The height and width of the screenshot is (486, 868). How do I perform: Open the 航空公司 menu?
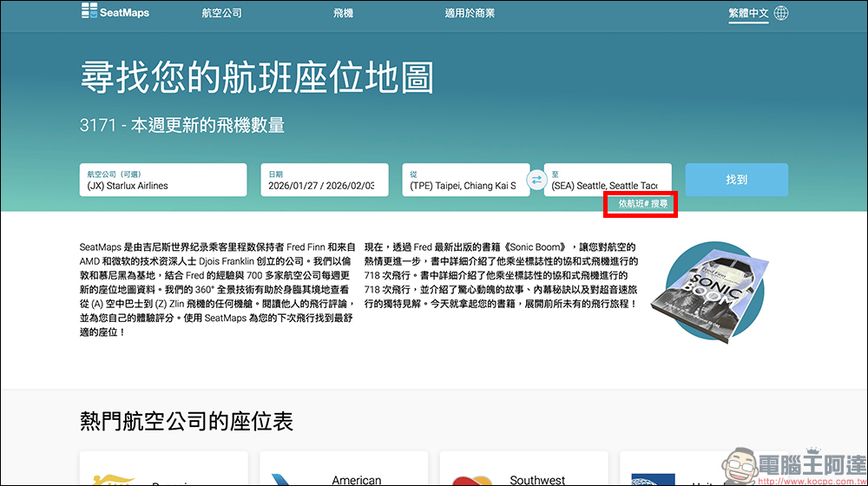[221, 13]
